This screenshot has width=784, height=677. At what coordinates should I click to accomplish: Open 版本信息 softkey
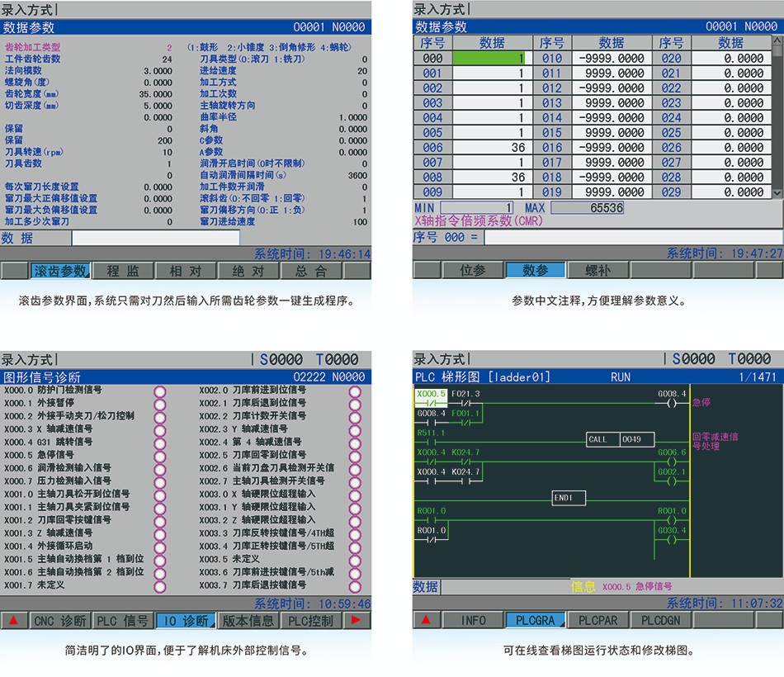248,621
